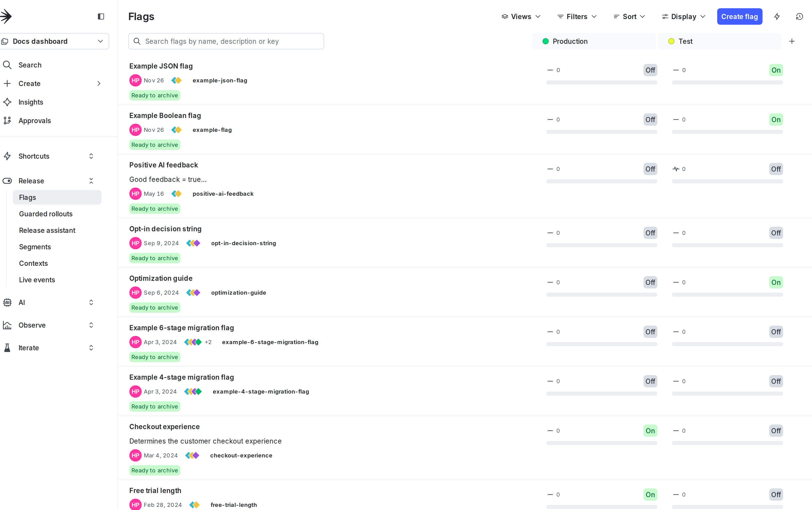Click the HP avatar on Example JSON flag
This screenshot has width=812, height=510.
(x=135, y=80)
